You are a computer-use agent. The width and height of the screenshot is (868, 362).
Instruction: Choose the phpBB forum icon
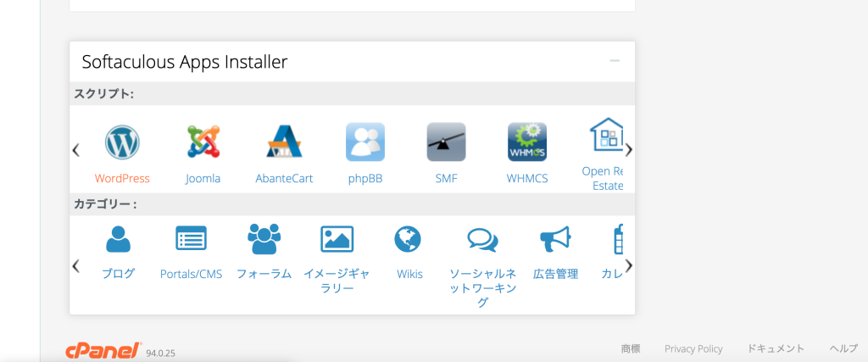point(365,142)
